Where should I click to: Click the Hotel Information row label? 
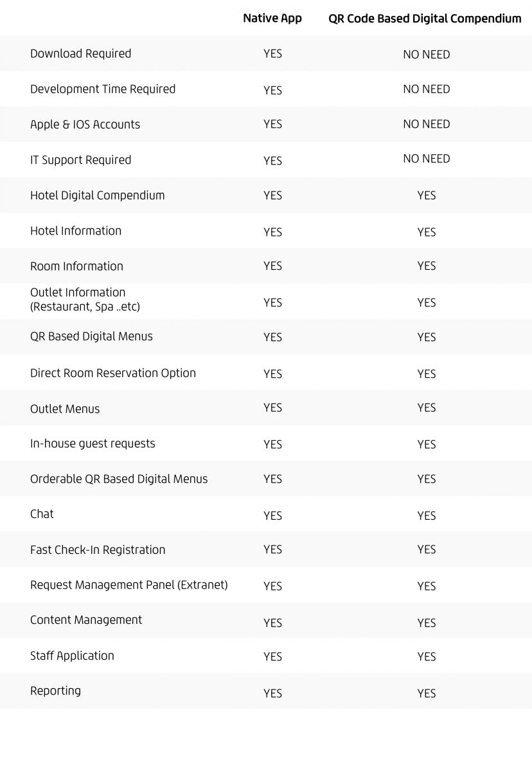click(76, 231)
